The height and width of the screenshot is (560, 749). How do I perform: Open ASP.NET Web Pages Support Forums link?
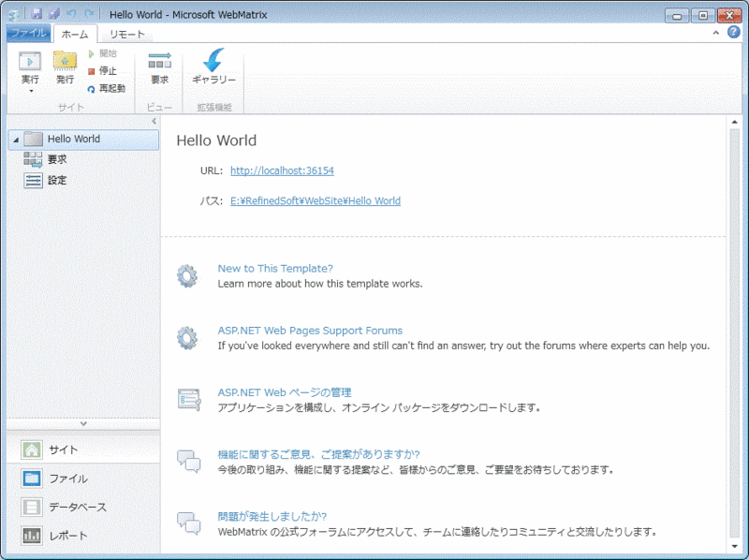[310, 331]
